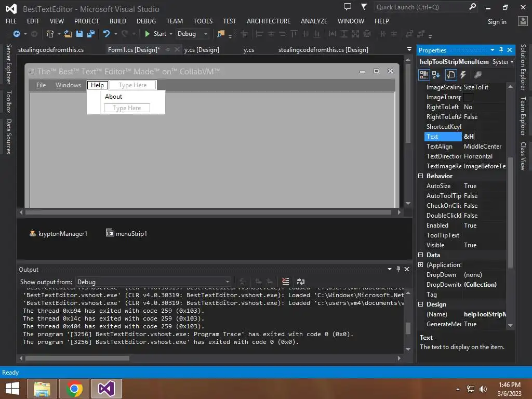532x399 pixels.
Task: Click the account avatar icon near Sign in
Action: tap(523, 21)
